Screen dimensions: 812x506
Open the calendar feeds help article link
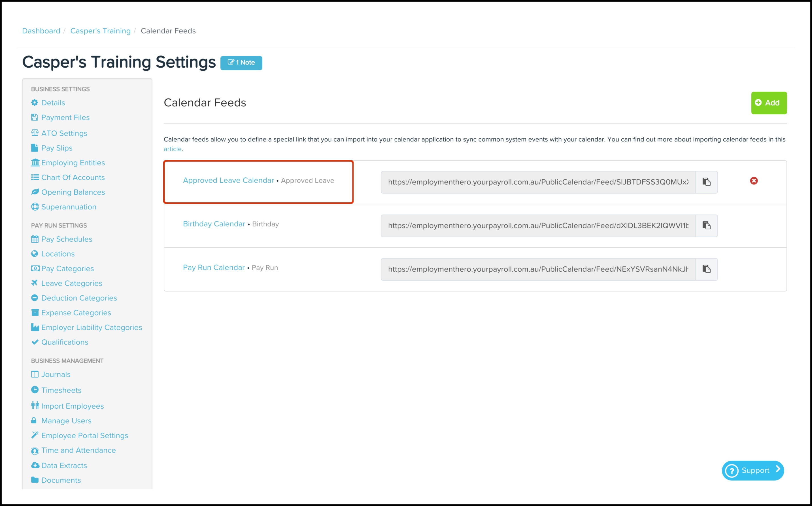coord(173,149)
